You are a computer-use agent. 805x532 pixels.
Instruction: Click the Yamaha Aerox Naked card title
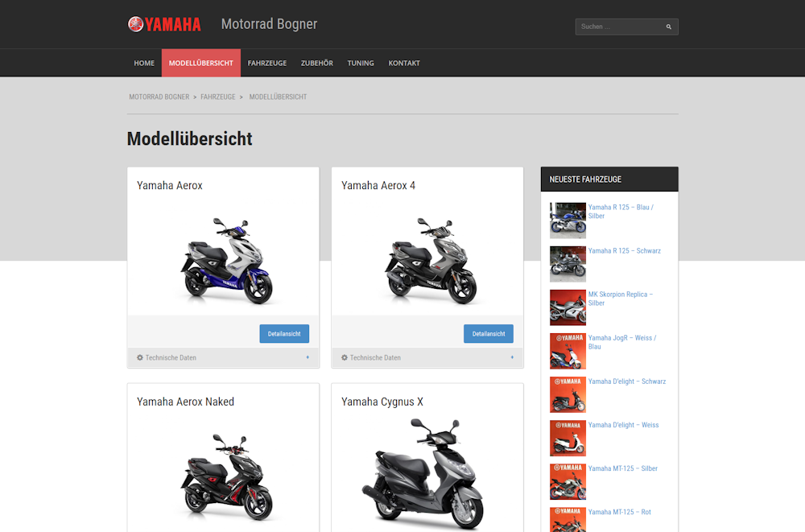pos(185,402)
